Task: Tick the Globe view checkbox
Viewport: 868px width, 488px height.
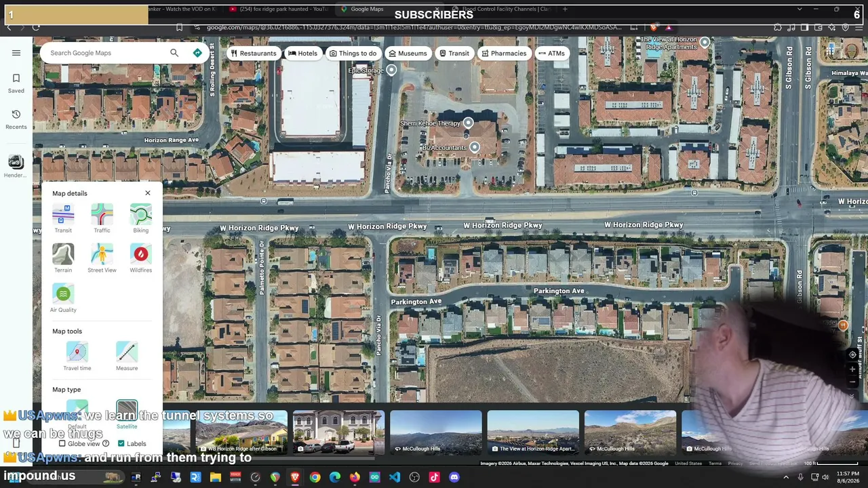Action: tap(62, 444)
